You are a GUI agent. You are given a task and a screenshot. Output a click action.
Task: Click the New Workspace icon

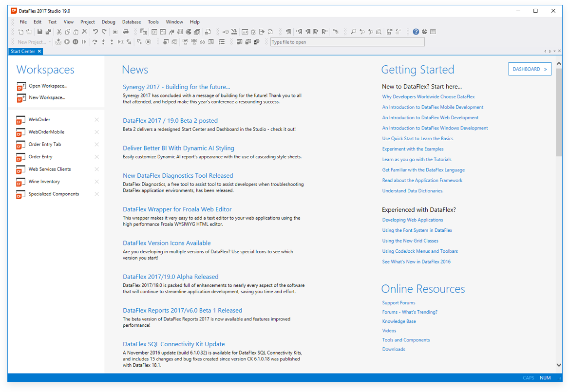21,98
